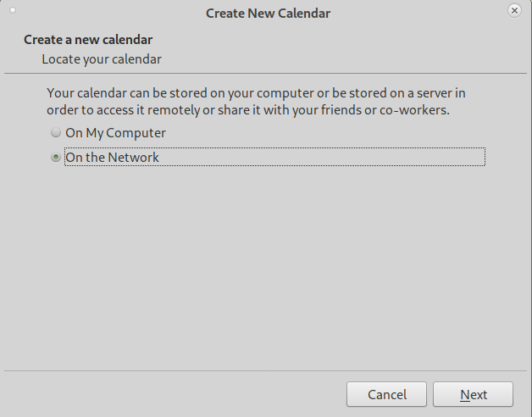Click the 'Locate your calendar' subtitle

click(102, 59)
